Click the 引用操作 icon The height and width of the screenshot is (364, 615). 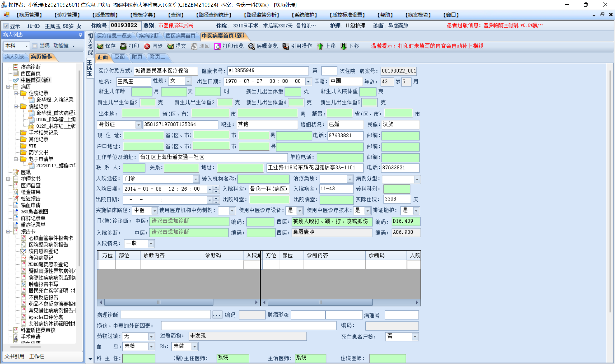286,46
